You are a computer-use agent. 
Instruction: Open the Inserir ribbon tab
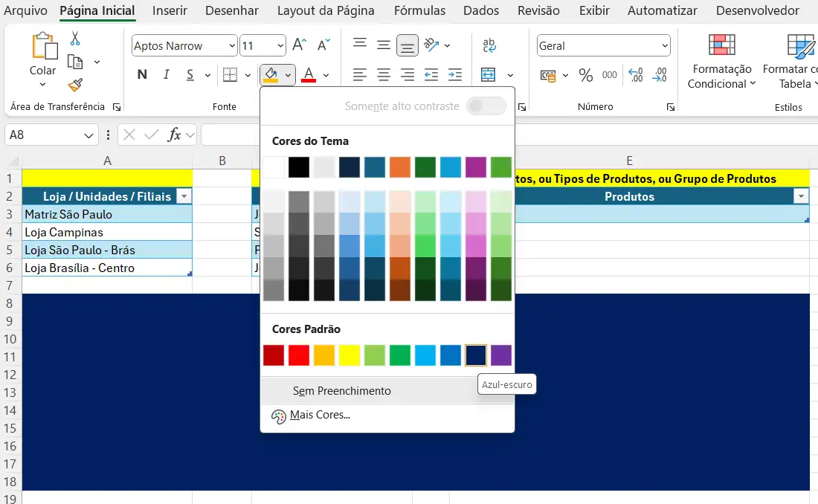[170, 10]
